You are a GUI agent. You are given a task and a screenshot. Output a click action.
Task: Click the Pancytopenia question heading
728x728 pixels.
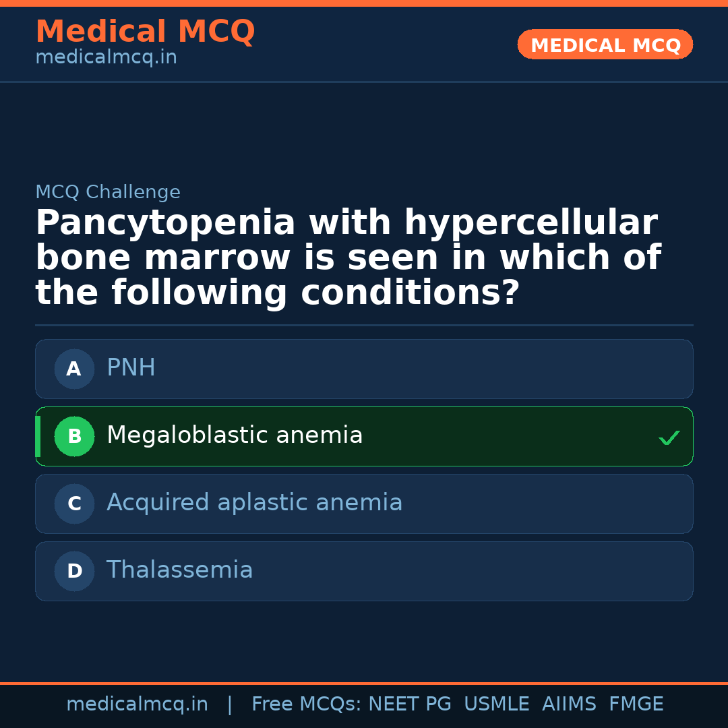click(347, 258)
